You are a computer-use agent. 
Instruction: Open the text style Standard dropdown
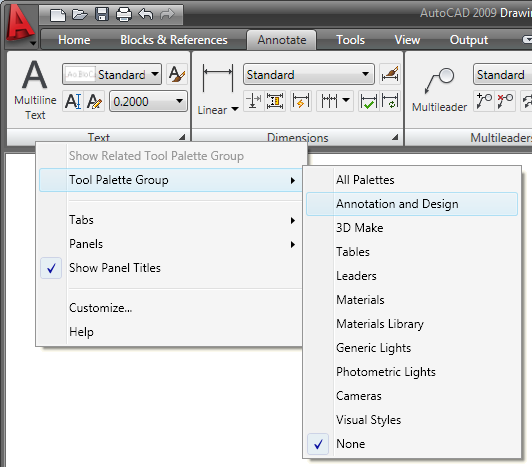click(112, 74)
